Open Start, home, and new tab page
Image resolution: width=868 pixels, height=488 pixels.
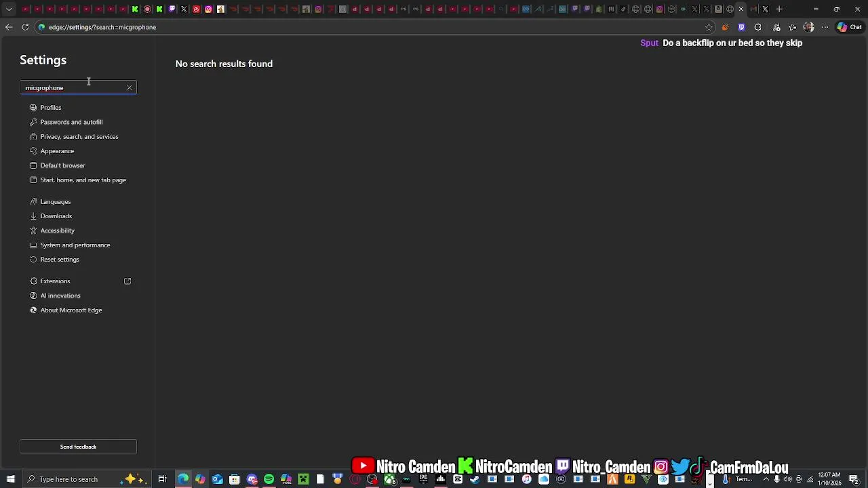point(78,180)
